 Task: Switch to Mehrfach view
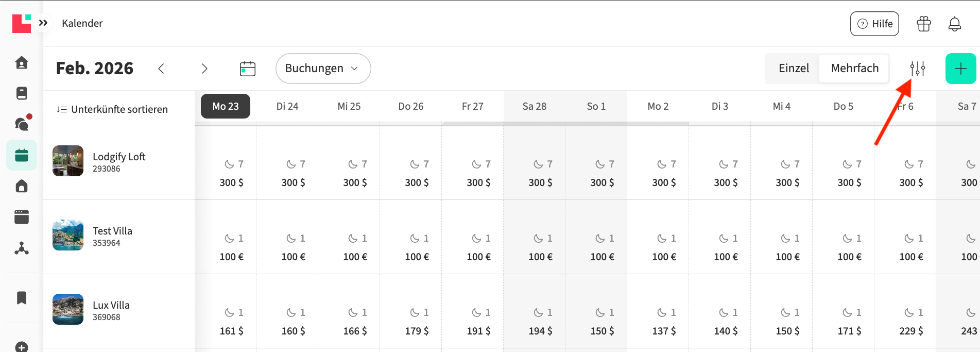[854, 69]
